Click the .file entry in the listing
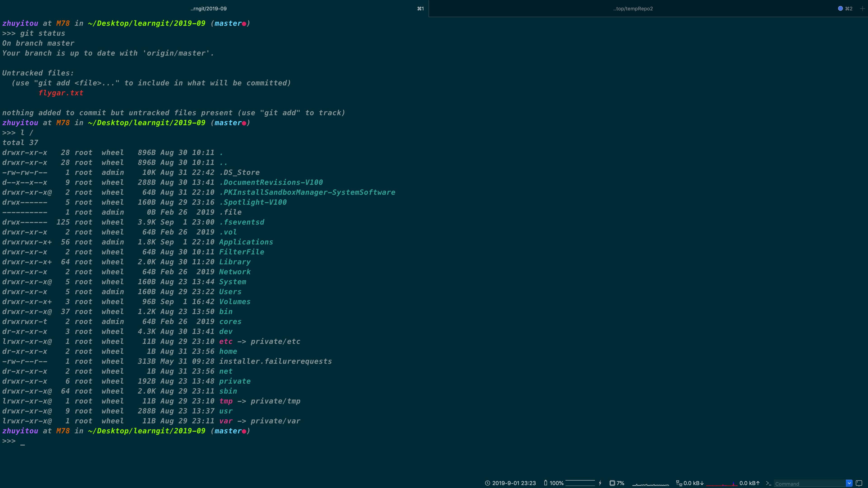 coord(231,212)
